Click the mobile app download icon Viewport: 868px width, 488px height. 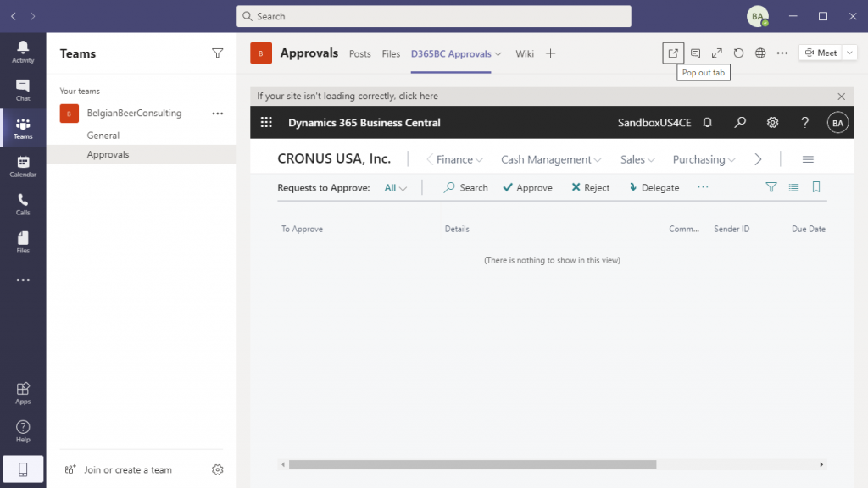(23, 469)
